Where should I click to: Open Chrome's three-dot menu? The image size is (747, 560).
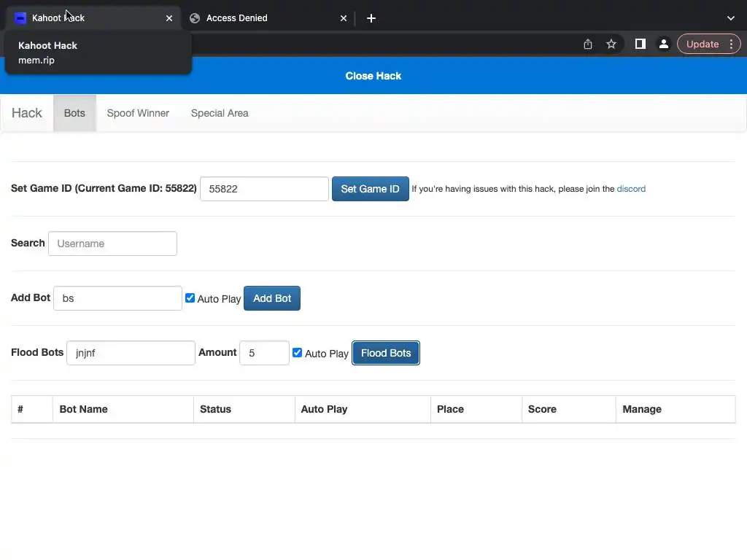tap(731, 44)
